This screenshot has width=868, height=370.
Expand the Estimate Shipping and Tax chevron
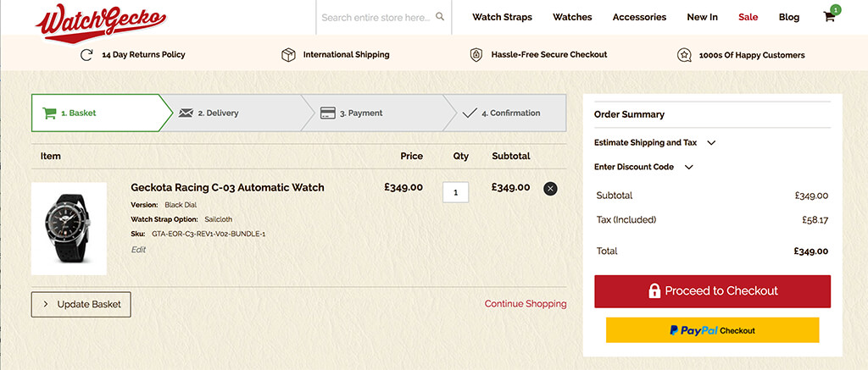click(711, 143)
